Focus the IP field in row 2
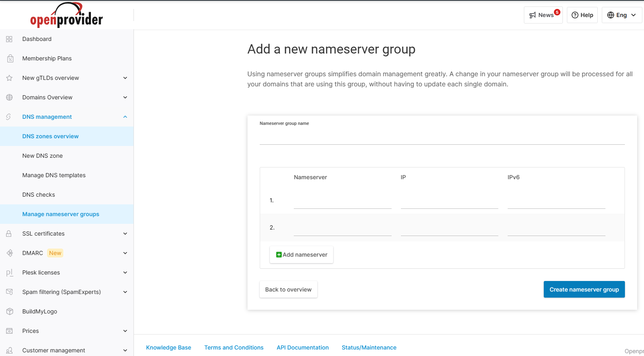The image size is (644, 356). click(450, 229)
